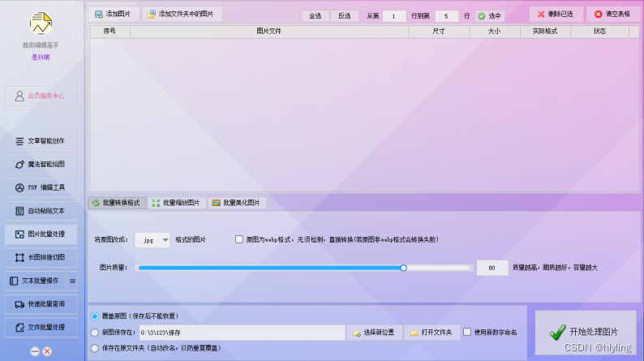
Task: Enable the 原图为webp格式 checkbox
Action: click(239, 239)
